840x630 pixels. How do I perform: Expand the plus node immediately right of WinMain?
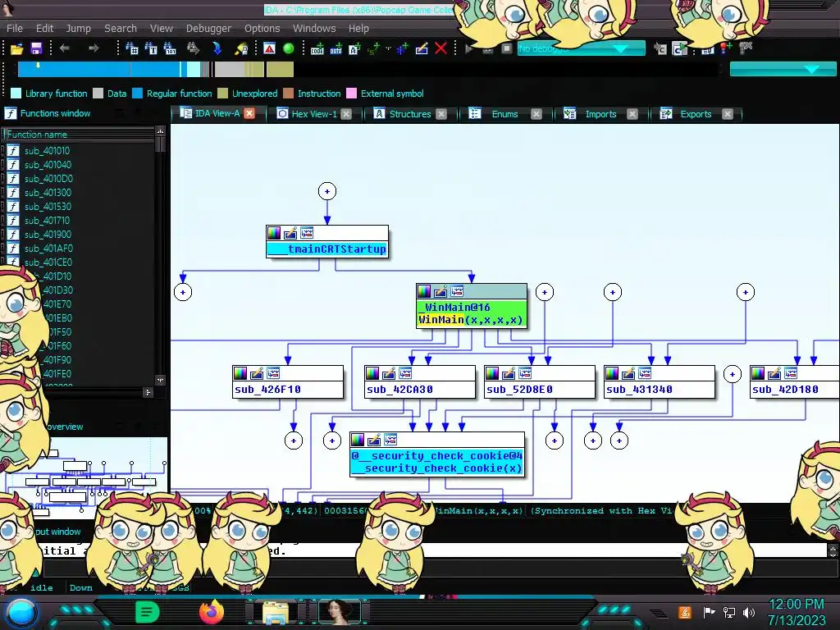[x=545, y=292]
